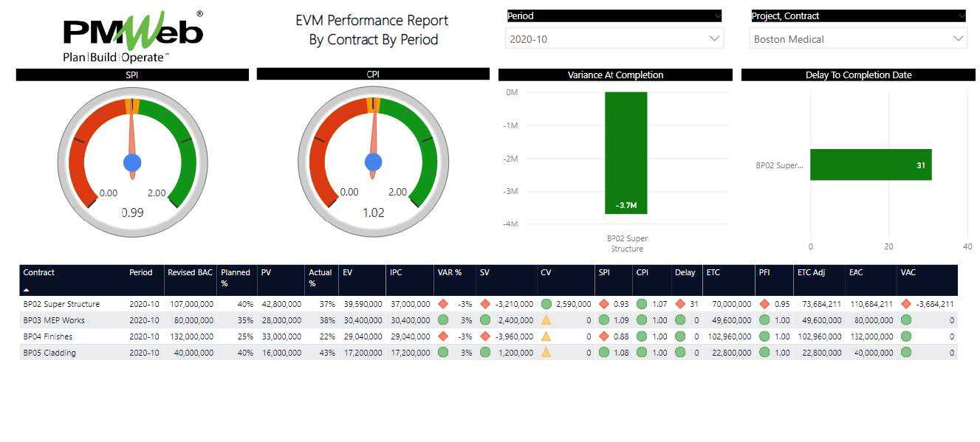The height and width of the screenshot is (442, 980).
Task: Click the PV value 28,000,000
Action: tap(281, 320)
